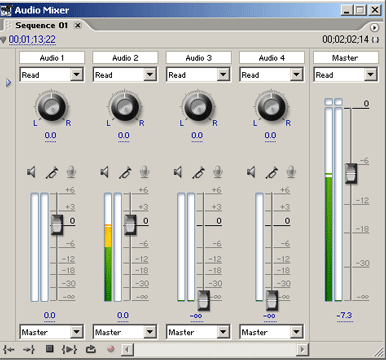Toggle the Loop playback button
Screen dimensions: 386x360
(x=91, y=349)
